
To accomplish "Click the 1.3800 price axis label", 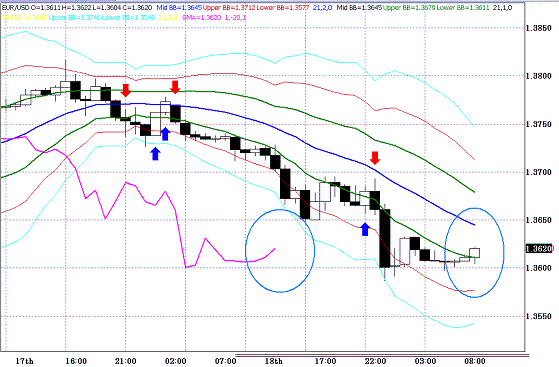I will [x=538, y=76].
